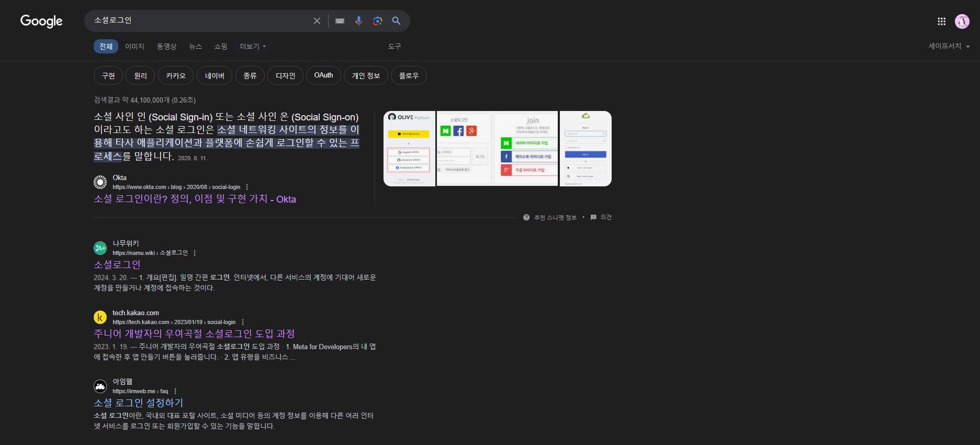Open the Naver Facebook Google icons thumbnail

pyautogui.click(x=464, y=149)
